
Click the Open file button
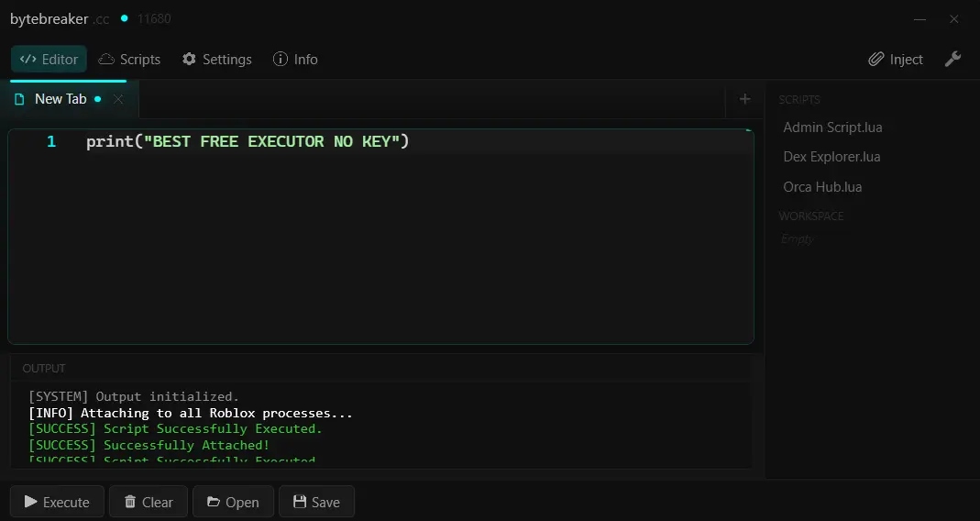click(x=233, y=502)
